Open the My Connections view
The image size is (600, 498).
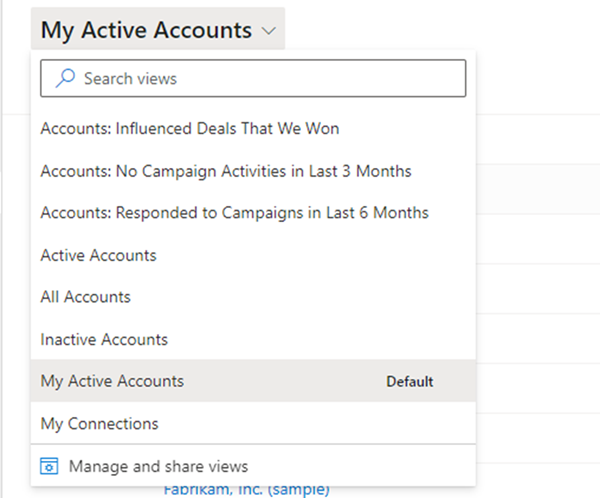pos(99,424)
